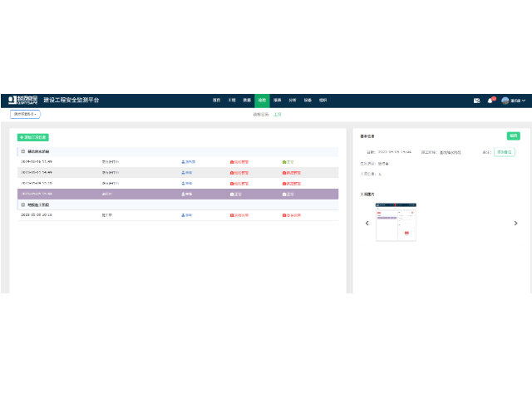This screenshot has width=532, height=399.
Task: Open the mail envelope icon in header
Action: tap(476, 101)
